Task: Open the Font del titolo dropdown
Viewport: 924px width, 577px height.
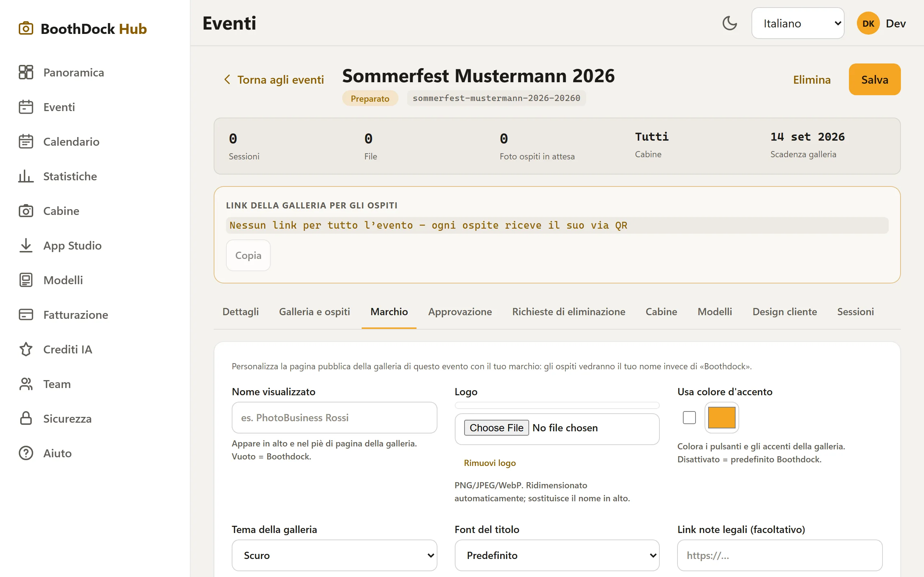Action: tap(557, 555)
